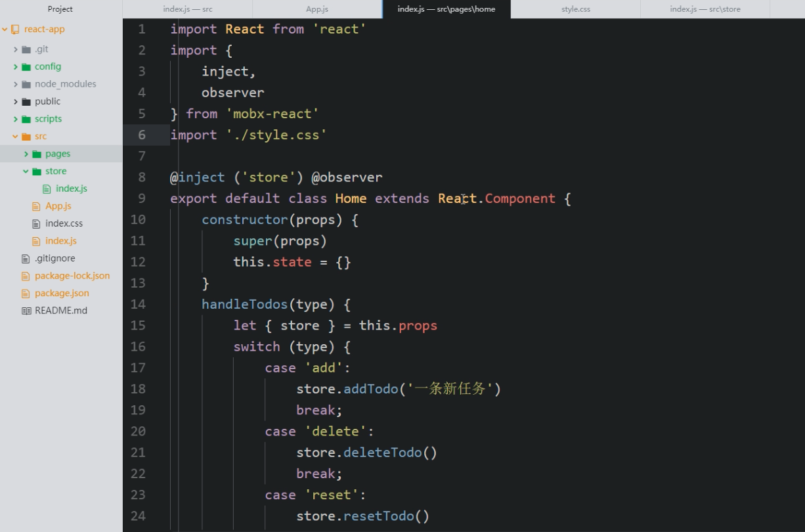Expand the public folder chevron
This screenshot has width=805, height=532.
16,102
